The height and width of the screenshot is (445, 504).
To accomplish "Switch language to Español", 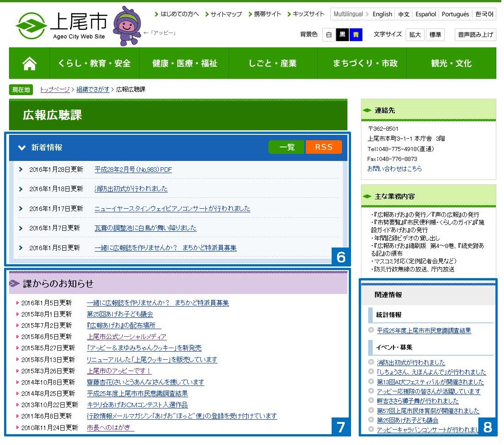I will 425,14.
